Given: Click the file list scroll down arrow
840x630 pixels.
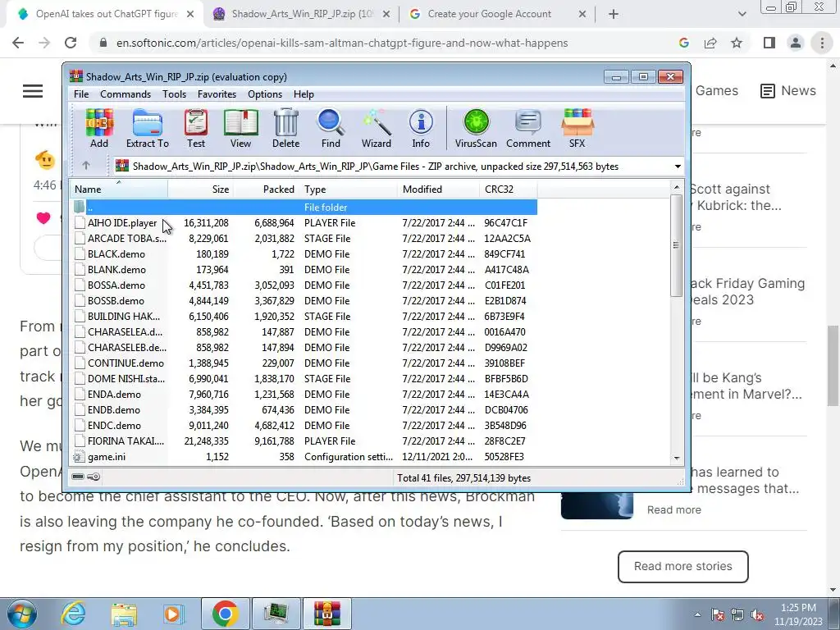Looking at the screenshot, I should coord(676,459).
